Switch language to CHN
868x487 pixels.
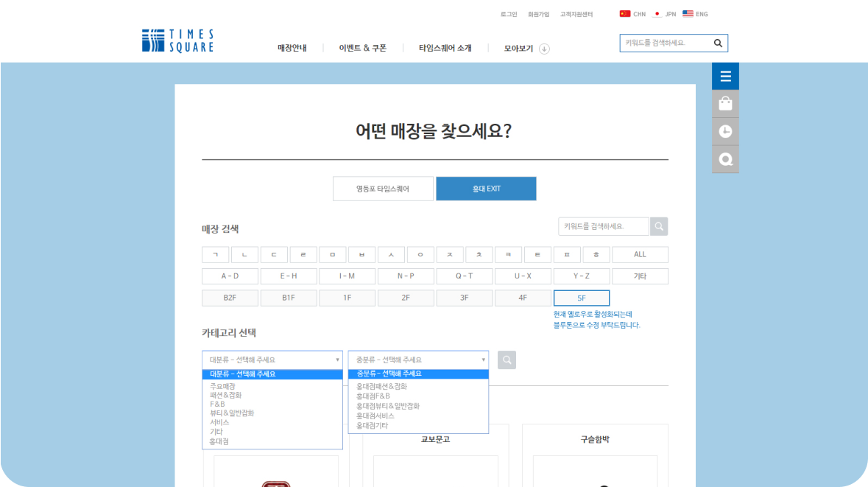click(632, 14)
